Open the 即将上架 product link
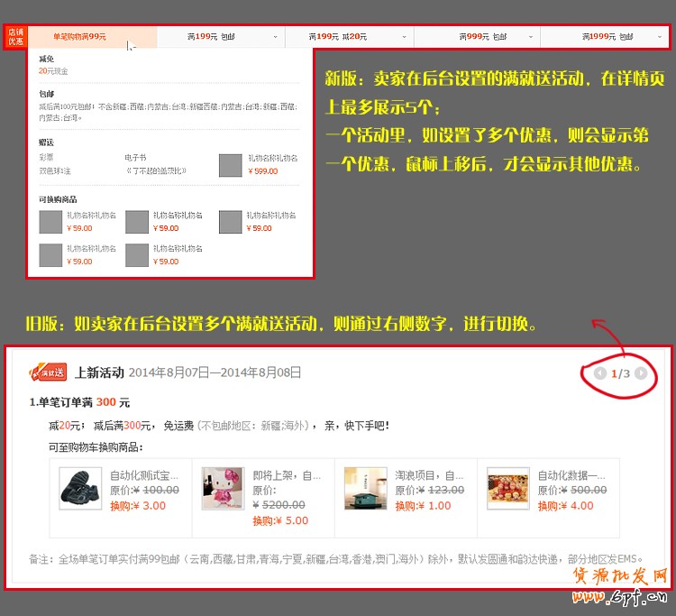Viewport: 676px width, 616px height. [286, 475]
